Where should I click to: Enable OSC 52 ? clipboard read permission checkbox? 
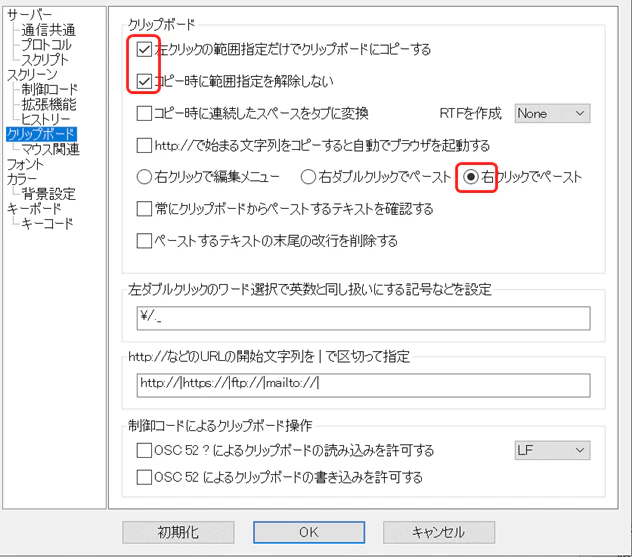point(144,450)
